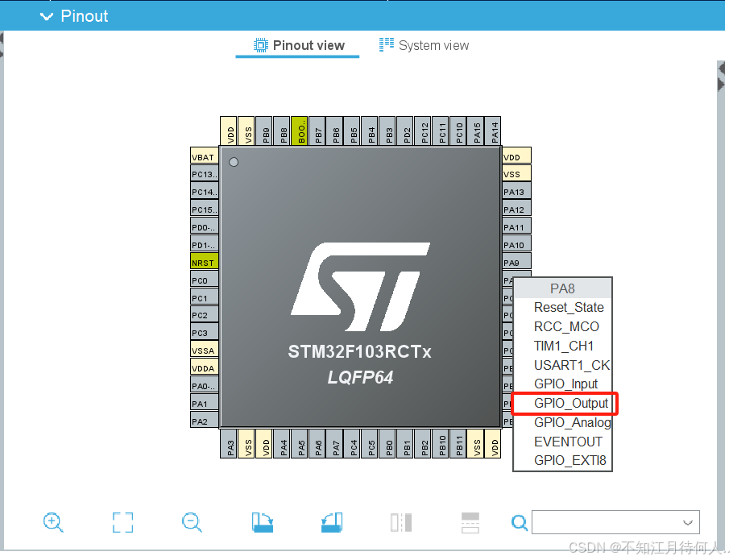
Task: Click the PA9 pin
Action: (516, 261)
